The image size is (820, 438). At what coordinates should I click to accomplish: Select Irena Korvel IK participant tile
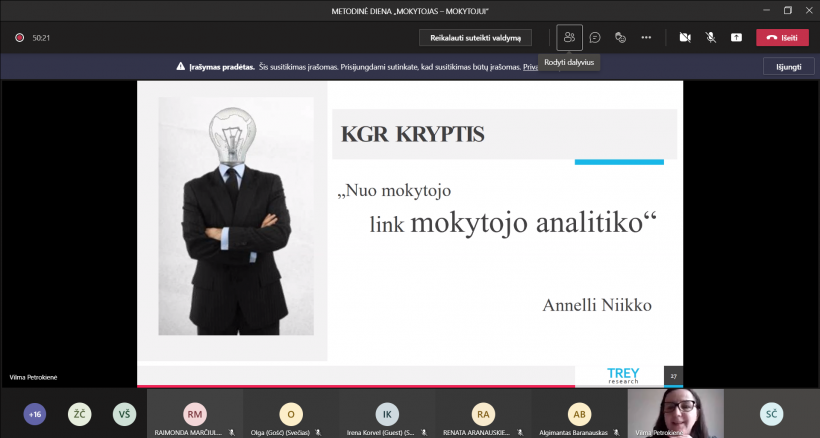click(387, 413)
